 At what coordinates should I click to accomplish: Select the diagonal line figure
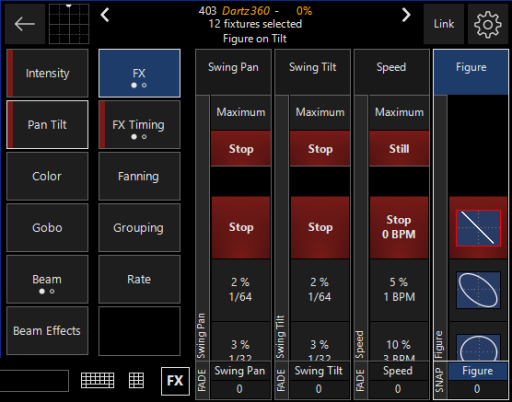pos(478,228)
